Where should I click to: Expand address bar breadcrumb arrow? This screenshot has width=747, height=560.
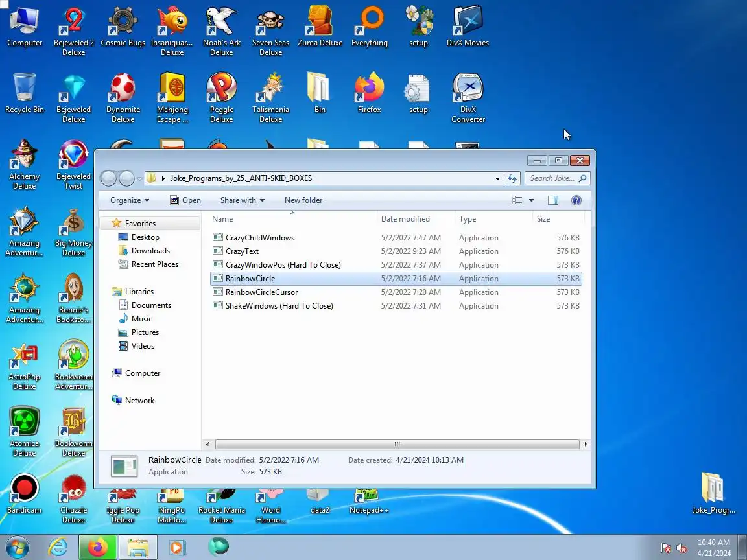tap(163, 178)
